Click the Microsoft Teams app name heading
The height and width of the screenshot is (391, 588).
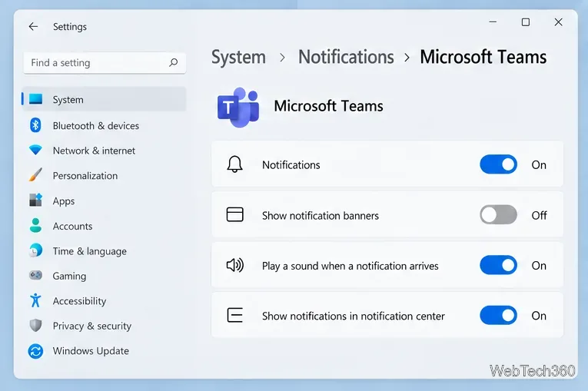click(328, 106)
